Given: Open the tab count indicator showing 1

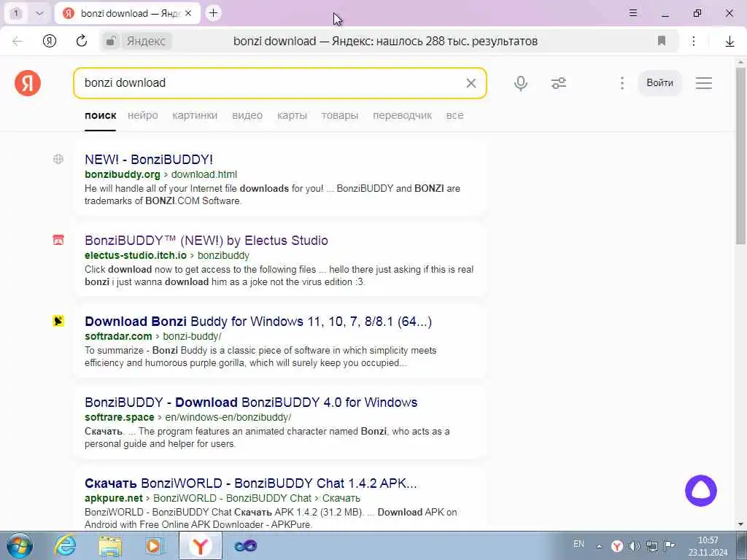Looking at the screenshot, I should [16, 13].
